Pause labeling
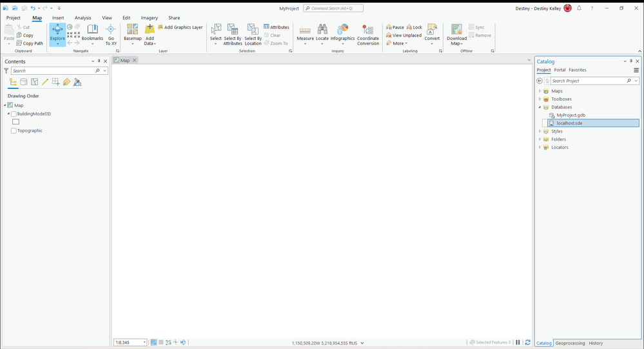 click(395, 27)
